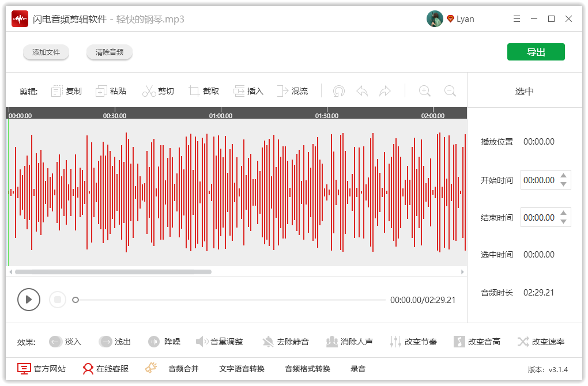Open the Remove Vocals (消除人声) effect
588x386 pixels.
pyautogui.click(x=332, y=342)
